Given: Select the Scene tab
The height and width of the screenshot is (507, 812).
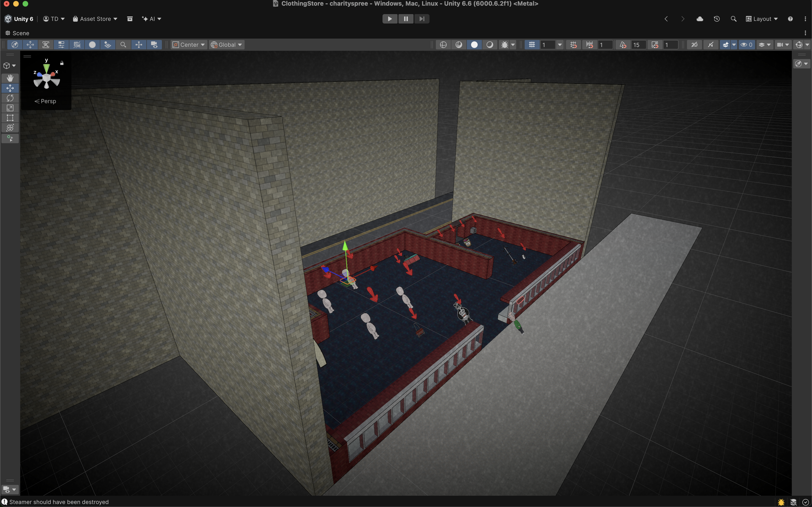Looking at the screenshot, I should 17,33.
